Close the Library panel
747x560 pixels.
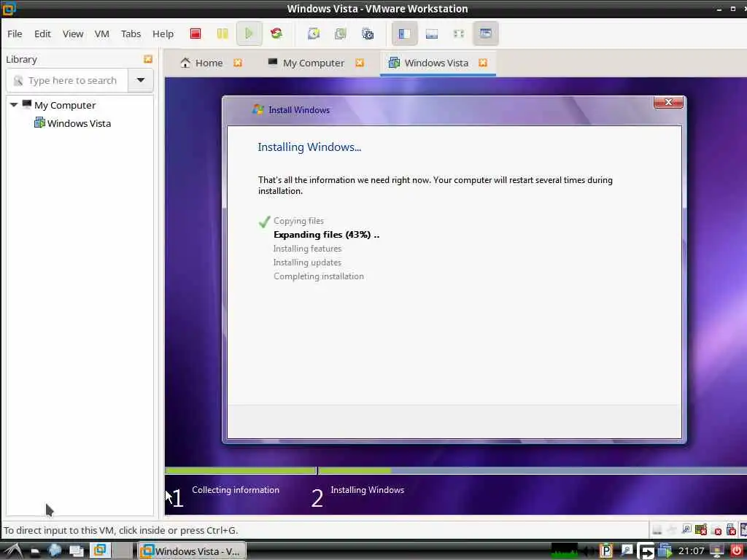[148, 59]
